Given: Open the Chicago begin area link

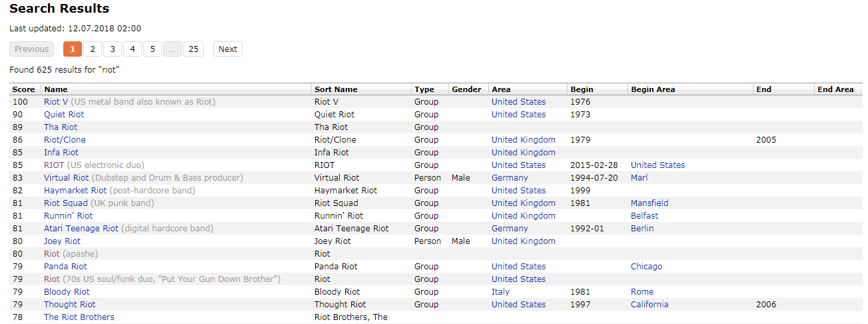Looking at the screenshot, I should [647, 267].
